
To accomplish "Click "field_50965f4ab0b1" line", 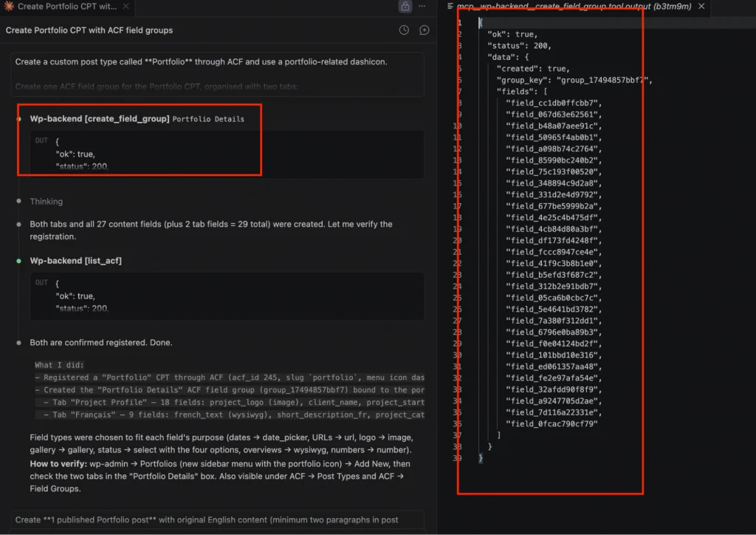I will tap(554, 137).
